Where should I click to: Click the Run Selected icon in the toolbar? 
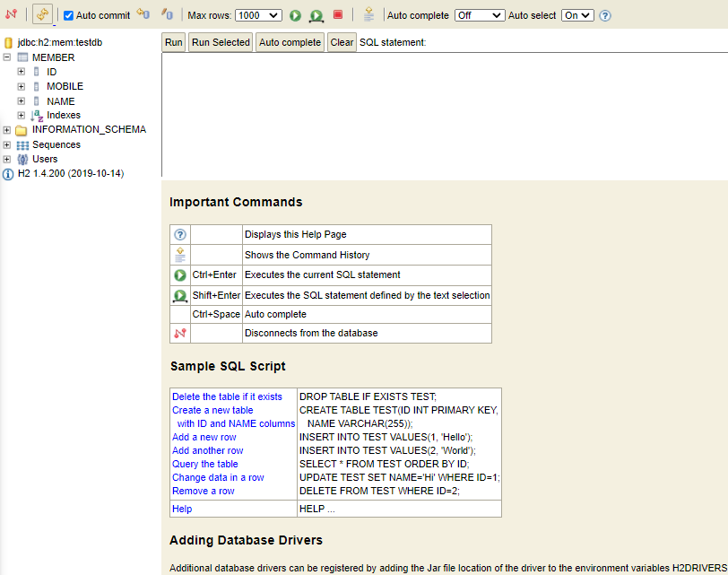(316, 15)
